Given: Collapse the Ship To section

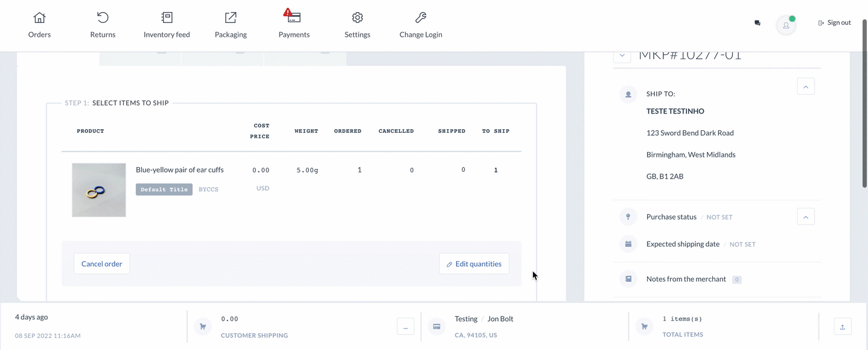Looking at the screenshot, I should (806, 86).
